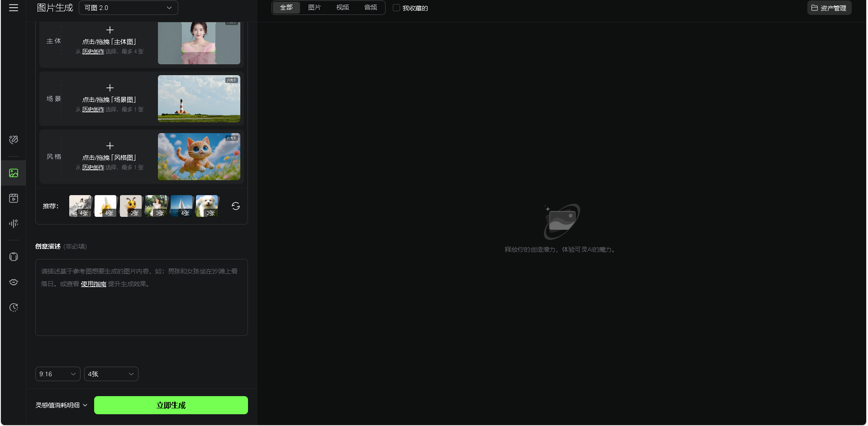Open the video generation sidebar icon

click(x=14, y=198)
